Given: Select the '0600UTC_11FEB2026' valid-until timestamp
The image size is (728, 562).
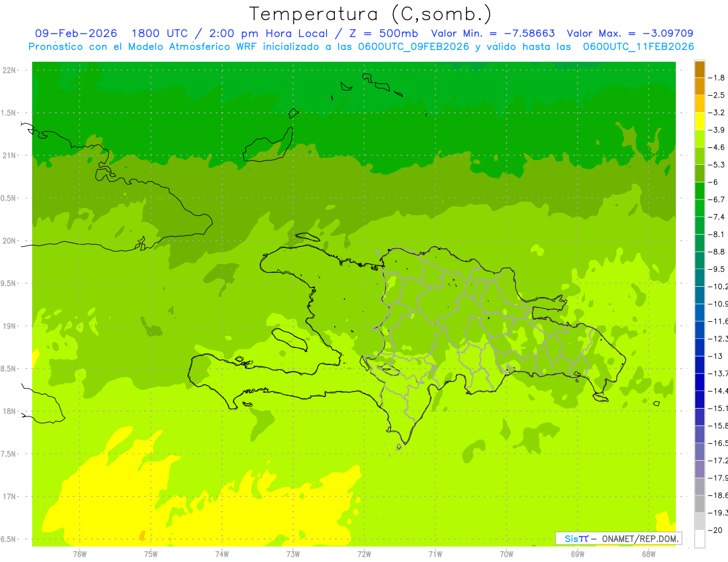Looking at the screenshot, I should 638,47.
